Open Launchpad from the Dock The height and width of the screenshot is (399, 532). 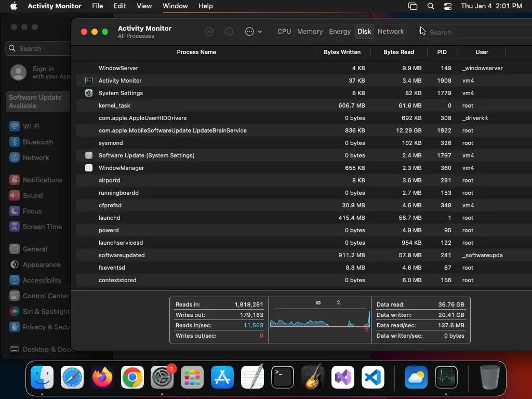point(192,377)
